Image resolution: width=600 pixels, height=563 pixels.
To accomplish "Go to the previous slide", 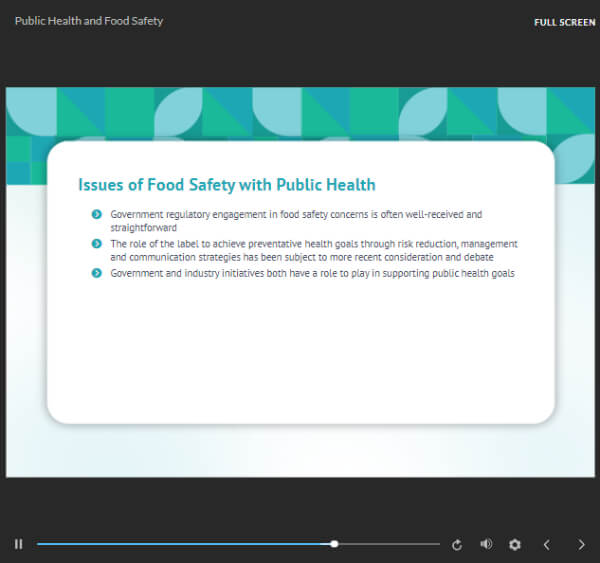I will click(x=546, y=544).
